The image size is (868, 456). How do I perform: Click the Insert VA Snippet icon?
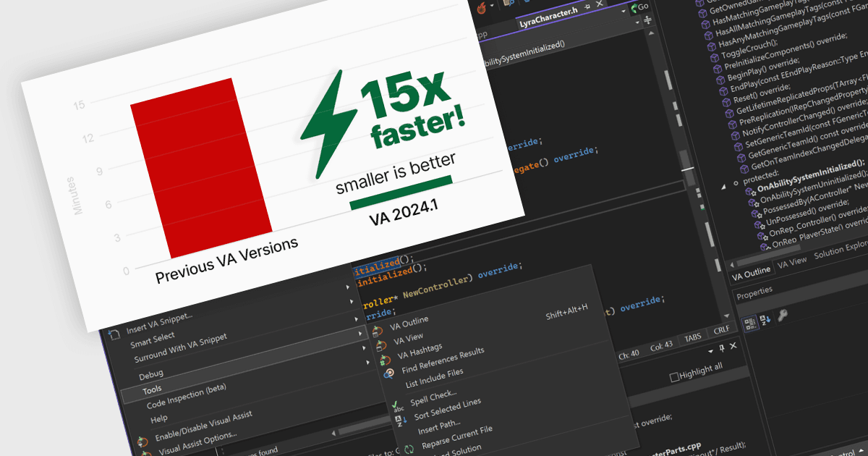[114, 334]
